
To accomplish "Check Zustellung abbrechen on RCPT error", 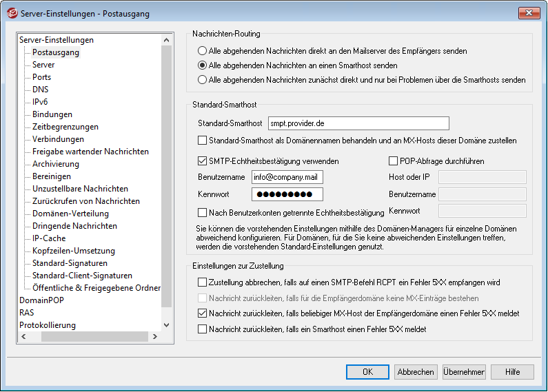I will coord(202,282).
